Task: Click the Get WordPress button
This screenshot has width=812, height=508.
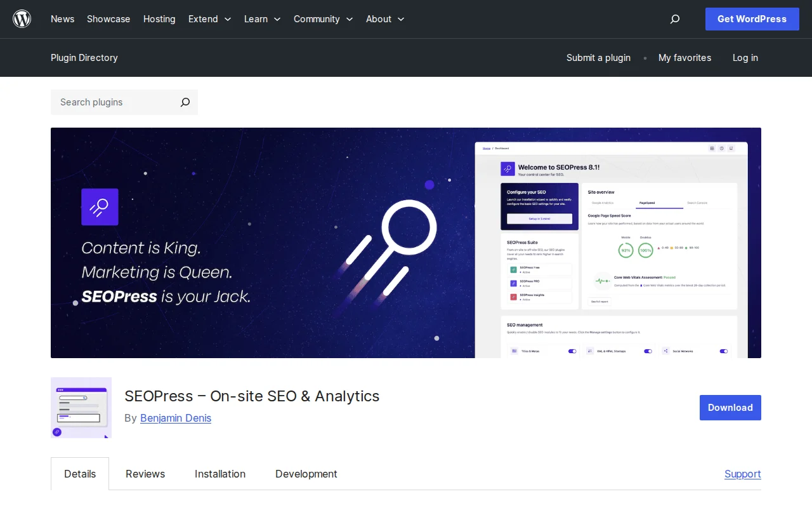Action: pos(752,19)
